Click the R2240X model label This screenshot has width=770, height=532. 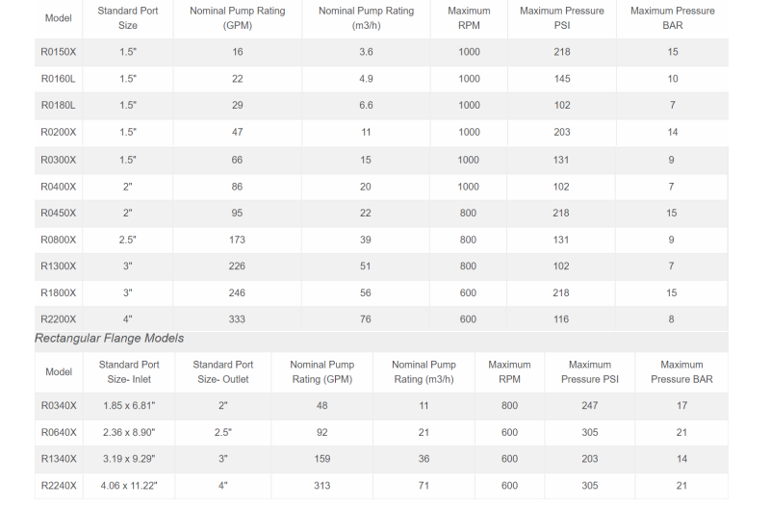59,486
